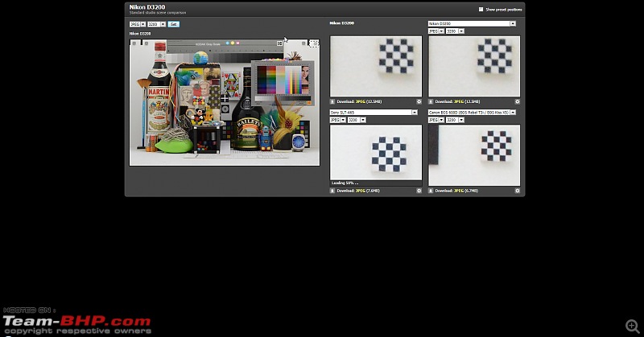This screenshot has width=644, height=337.
Task: Download JPEG link under top-right Nikon D3200 crop
Action: (457, 101)
